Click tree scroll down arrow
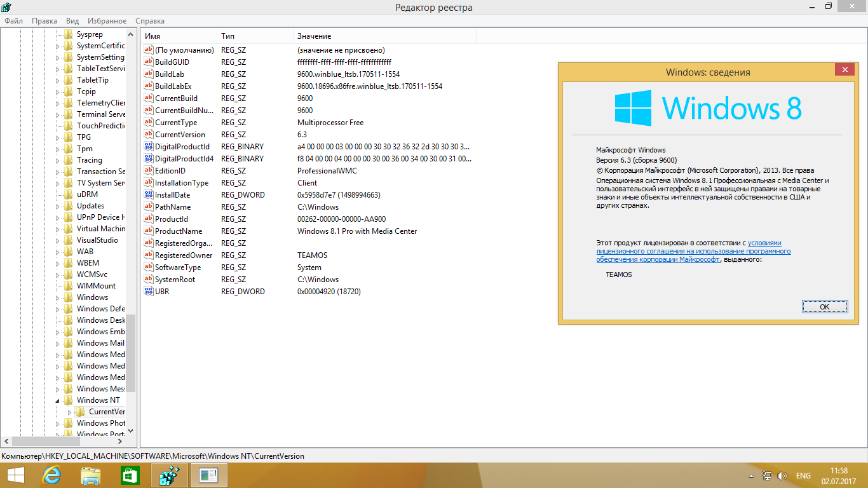 (131, 430)
